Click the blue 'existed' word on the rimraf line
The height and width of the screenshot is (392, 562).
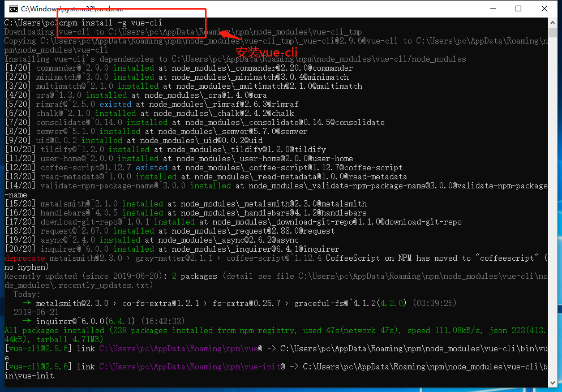click(x=115, y=104)
